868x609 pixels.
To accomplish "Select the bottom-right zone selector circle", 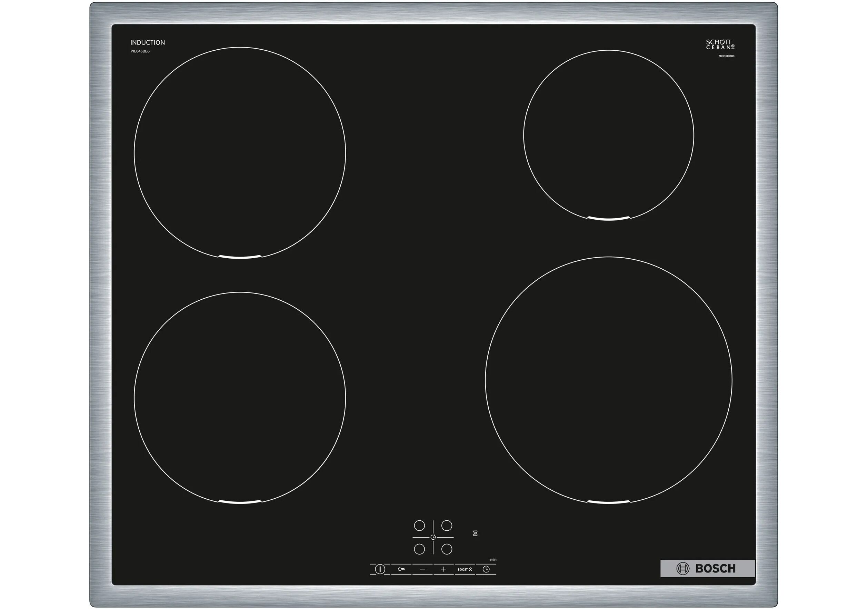I will [x=447, y=549].
